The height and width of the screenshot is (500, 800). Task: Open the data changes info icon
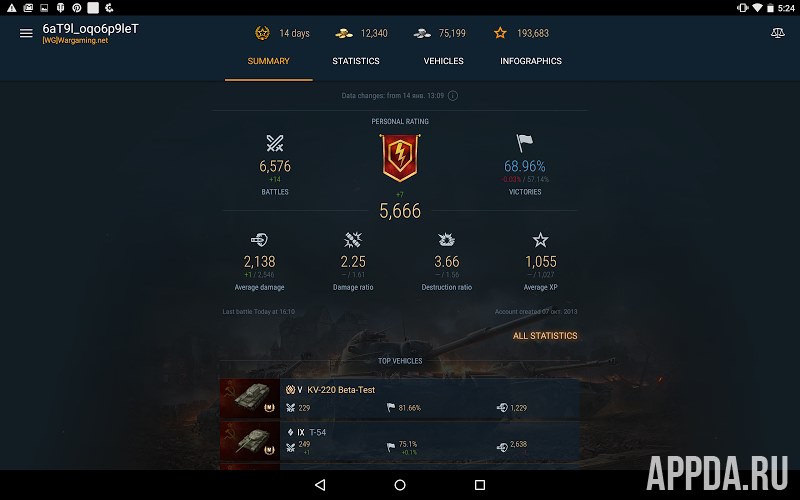click(x=453, y=95)
